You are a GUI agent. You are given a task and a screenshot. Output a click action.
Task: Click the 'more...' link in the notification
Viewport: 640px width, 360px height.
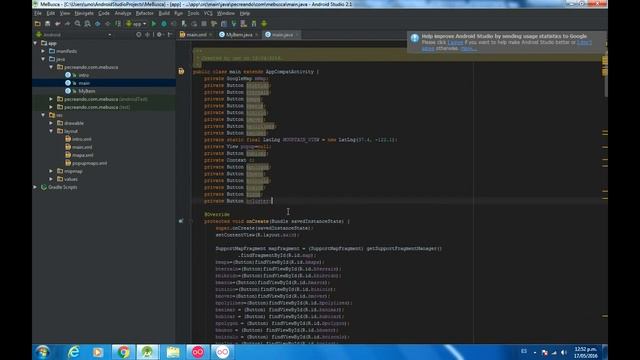(468, 48)
